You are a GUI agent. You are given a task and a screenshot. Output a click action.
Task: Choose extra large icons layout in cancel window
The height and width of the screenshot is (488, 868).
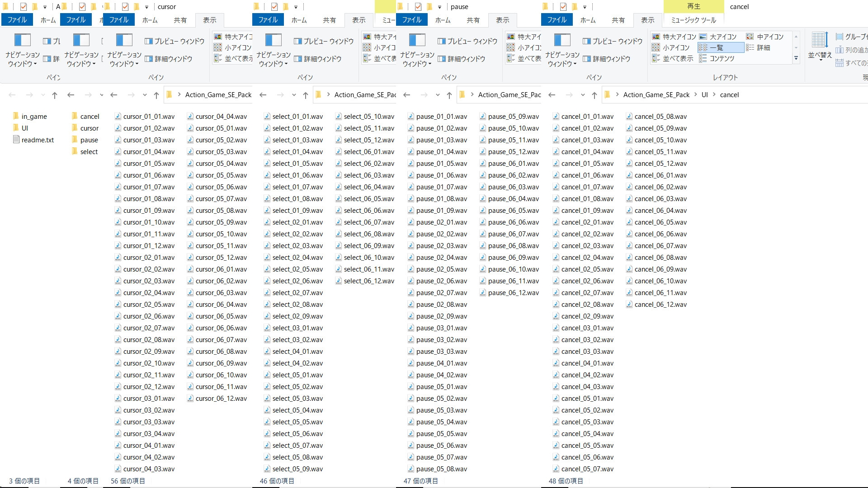(x=674, y=37)
